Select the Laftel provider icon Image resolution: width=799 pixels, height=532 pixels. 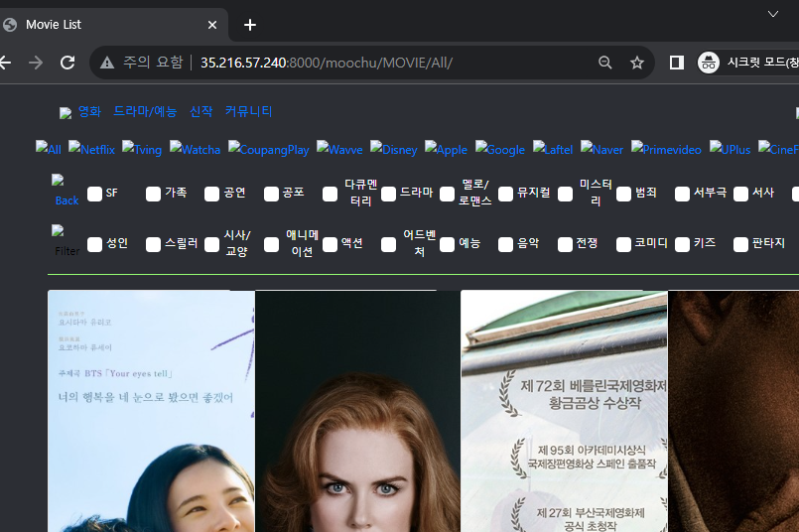coord(553,149)
